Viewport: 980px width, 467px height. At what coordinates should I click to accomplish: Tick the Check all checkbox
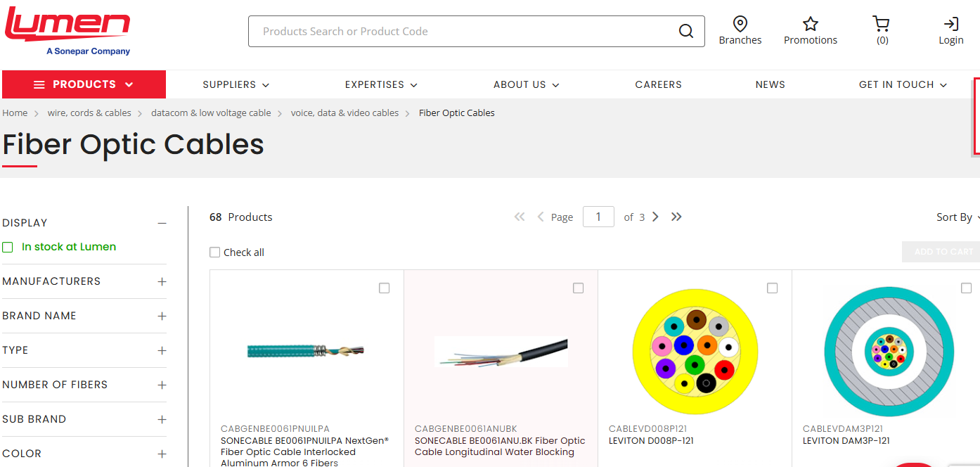[215, 252]
